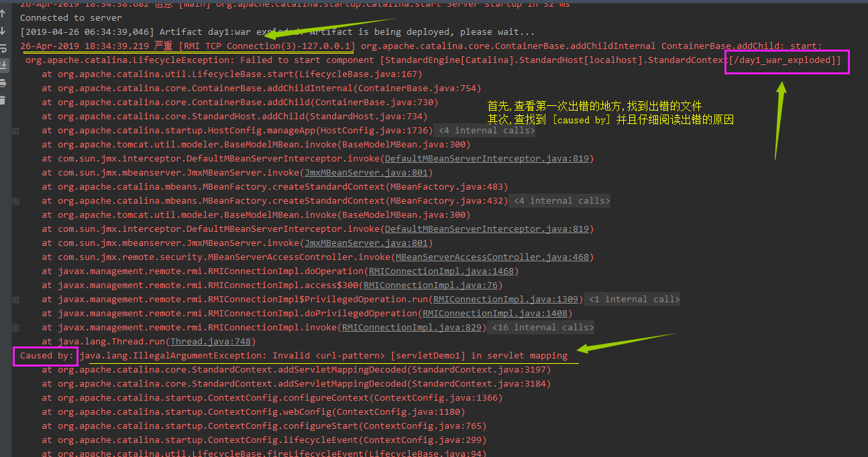Open RMIConnectionImpl.java:1408 link
This screenshot has height=457, width=868.
(494, 314)
